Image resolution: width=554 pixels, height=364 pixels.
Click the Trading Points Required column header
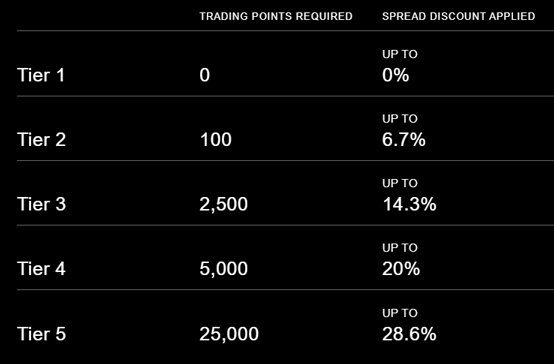(x=276, y=16)
